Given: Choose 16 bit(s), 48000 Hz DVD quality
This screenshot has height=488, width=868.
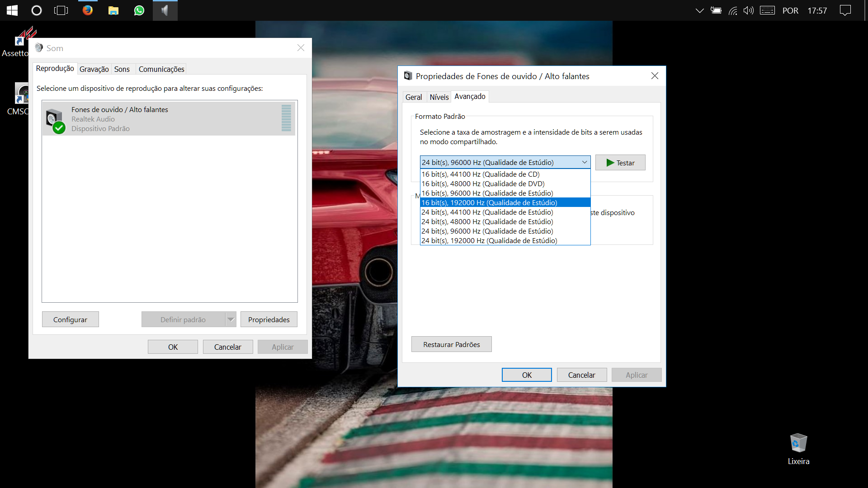Looking at the screenshot, I should pyautogui.click(x=505, y=183).
